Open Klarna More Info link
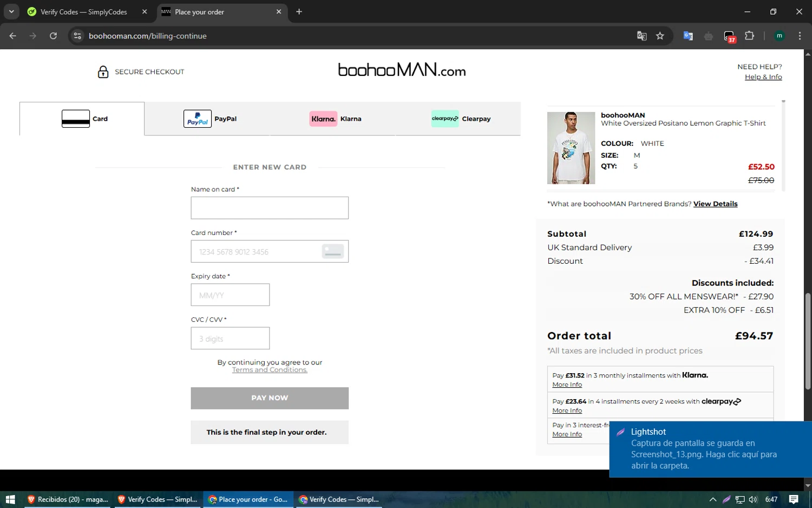This screenshot has height=508, width=812. pos(567,385)
